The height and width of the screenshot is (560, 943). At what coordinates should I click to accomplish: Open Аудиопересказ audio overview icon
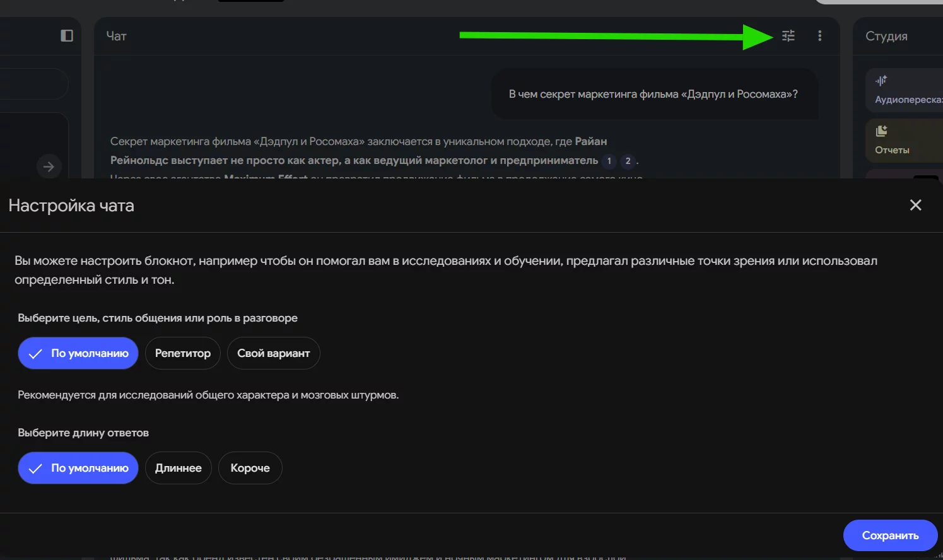point(881,81)
